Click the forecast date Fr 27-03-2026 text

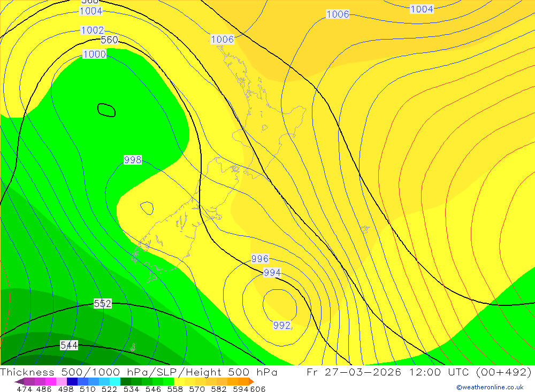[354, 372]
